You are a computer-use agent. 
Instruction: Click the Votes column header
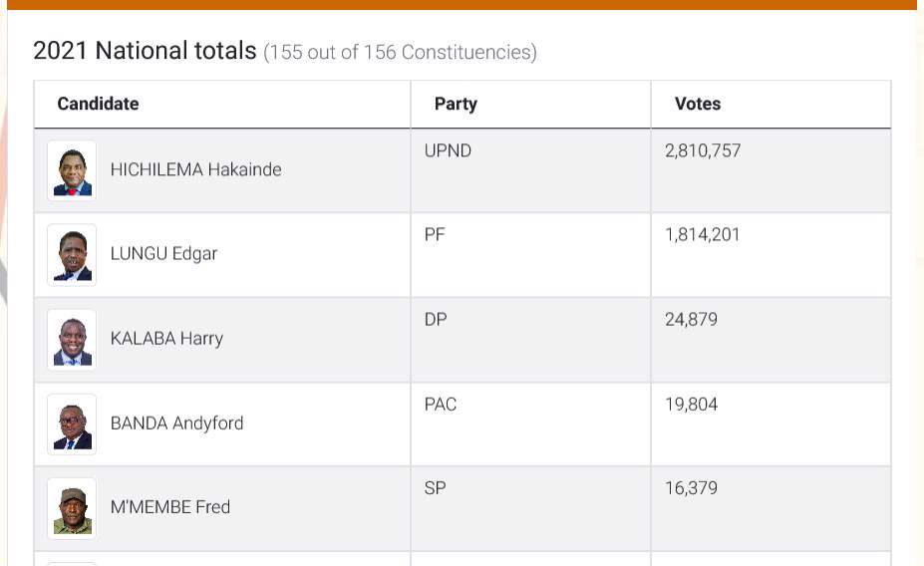click(698, 104)
